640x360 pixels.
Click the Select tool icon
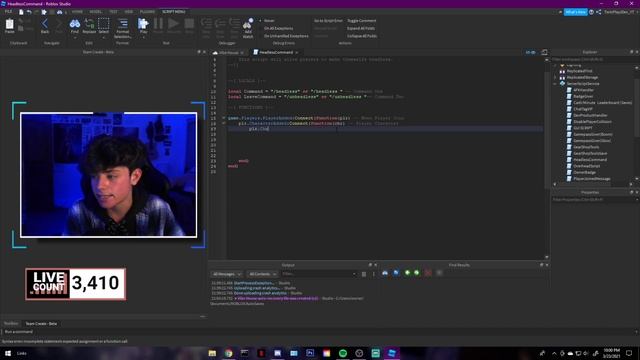tap(104, 25)
